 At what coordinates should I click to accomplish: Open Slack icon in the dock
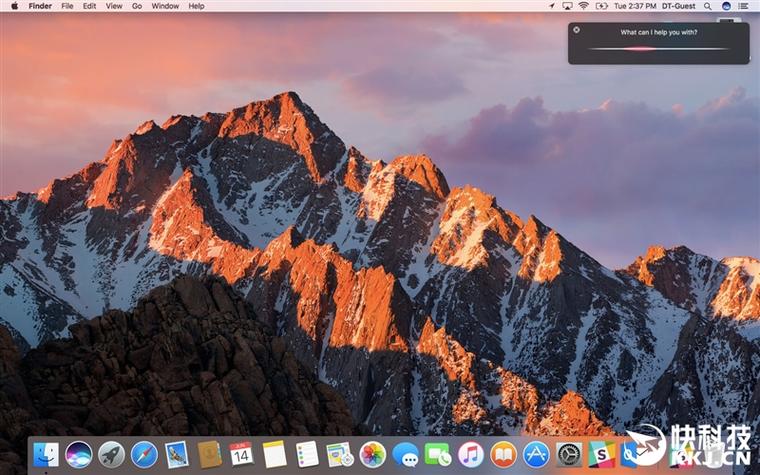tap(602, 455)
